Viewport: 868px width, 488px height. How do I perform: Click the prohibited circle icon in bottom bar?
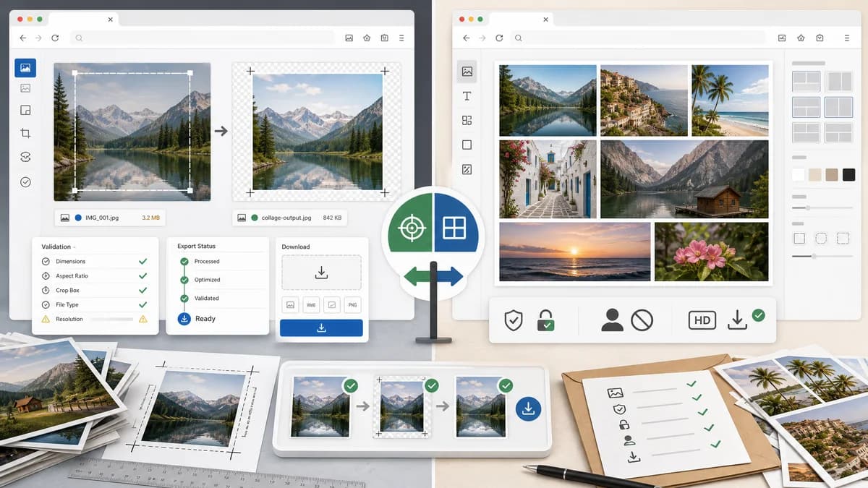tap(642, 320)
